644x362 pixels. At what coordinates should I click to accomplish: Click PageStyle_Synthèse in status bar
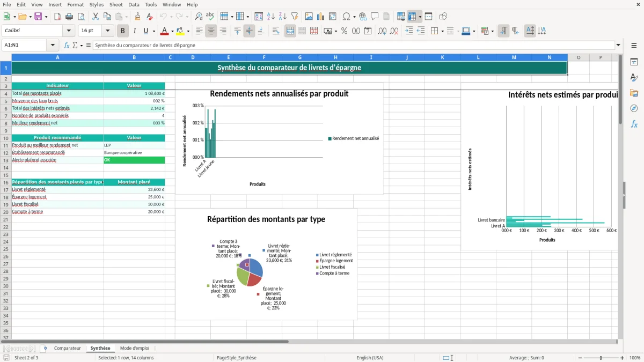(x=237, y=358)
